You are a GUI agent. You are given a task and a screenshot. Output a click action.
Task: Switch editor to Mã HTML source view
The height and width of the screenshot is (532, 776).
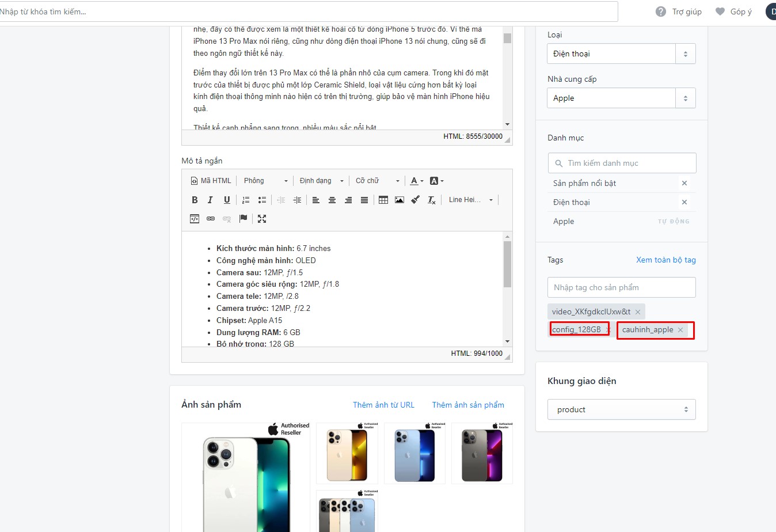point(211,181)
